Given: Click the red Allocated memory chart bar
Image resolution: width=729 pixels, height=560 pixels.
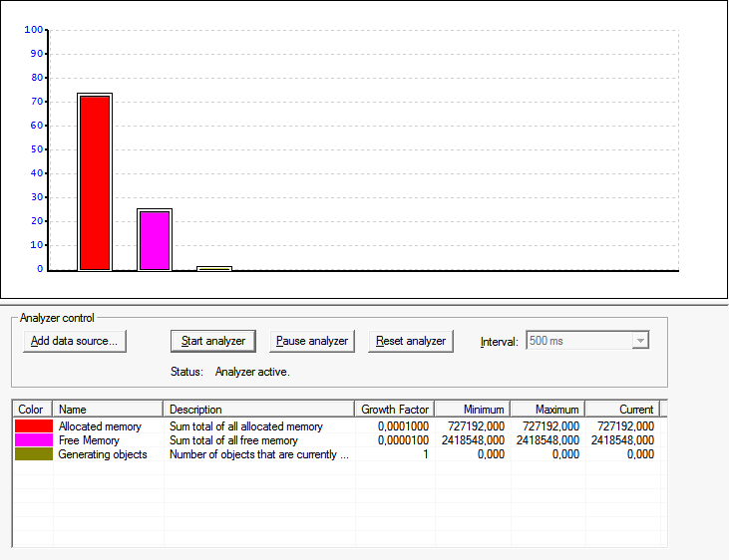Looking at the screenshot, I should pyautogui.click(x=95, y=182).
